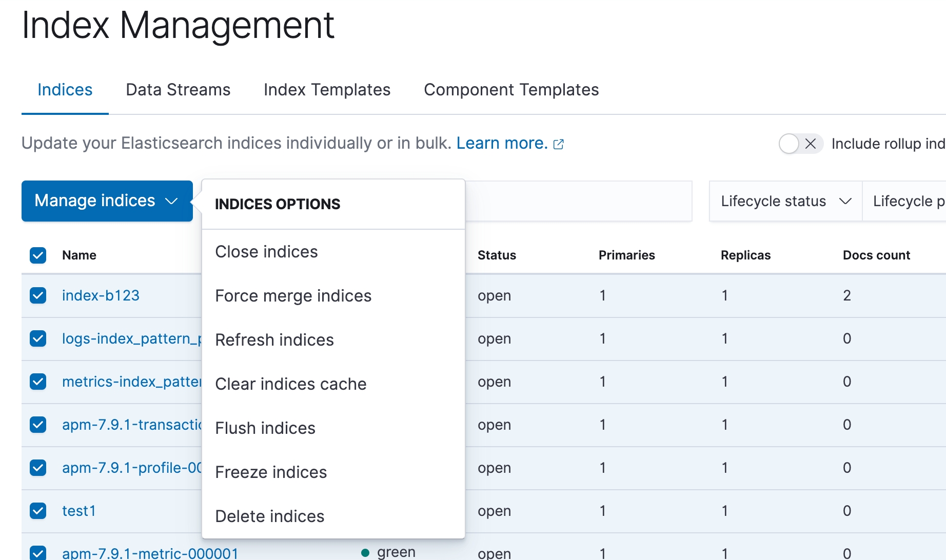Go to the Component Templates tab
This screenshot has height=560, width=946.
pyautogui.click(x=511, y=90)
